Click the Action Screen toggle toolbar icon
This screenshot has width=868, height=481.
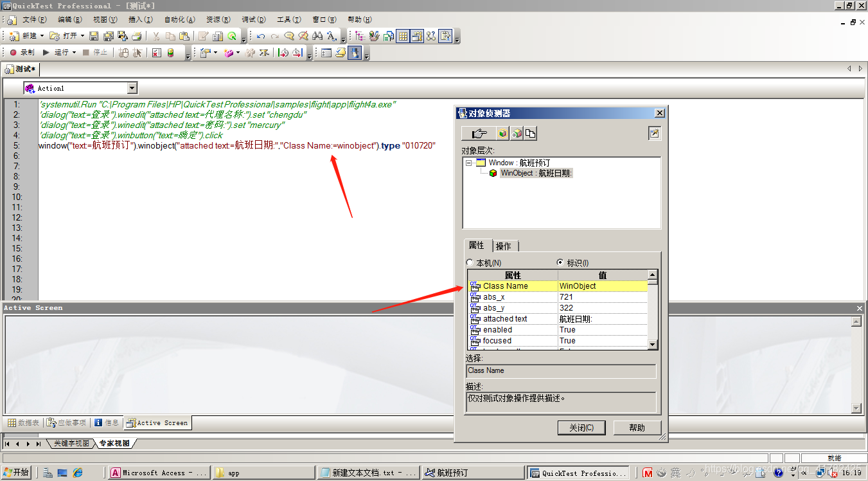click(417, 36)
